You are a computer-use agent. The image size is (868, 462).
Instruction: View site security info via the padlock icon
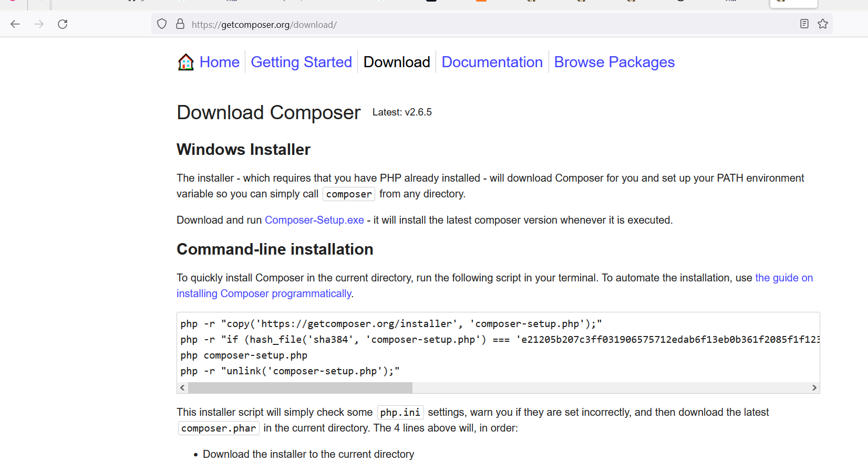[x=180, y=24]
